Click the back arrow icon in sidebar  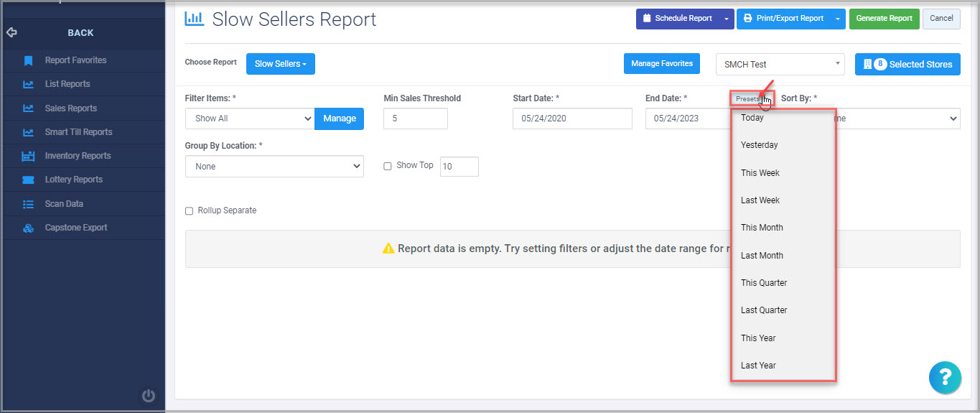tap(11, 32)
